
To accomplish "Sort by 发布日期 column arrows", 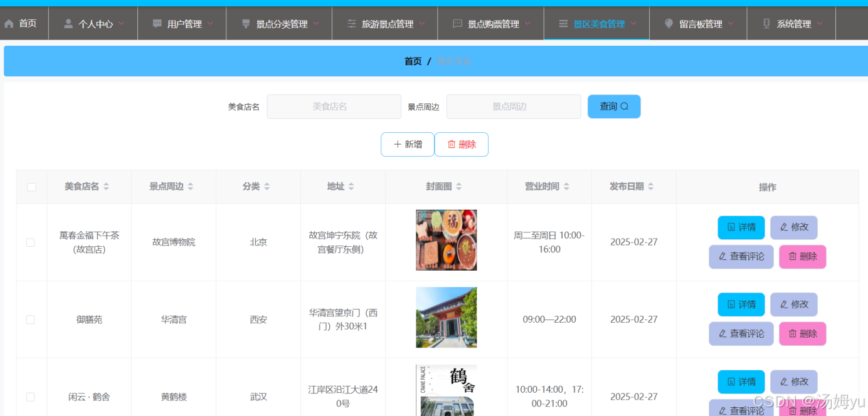I will [x=651, y=187].
